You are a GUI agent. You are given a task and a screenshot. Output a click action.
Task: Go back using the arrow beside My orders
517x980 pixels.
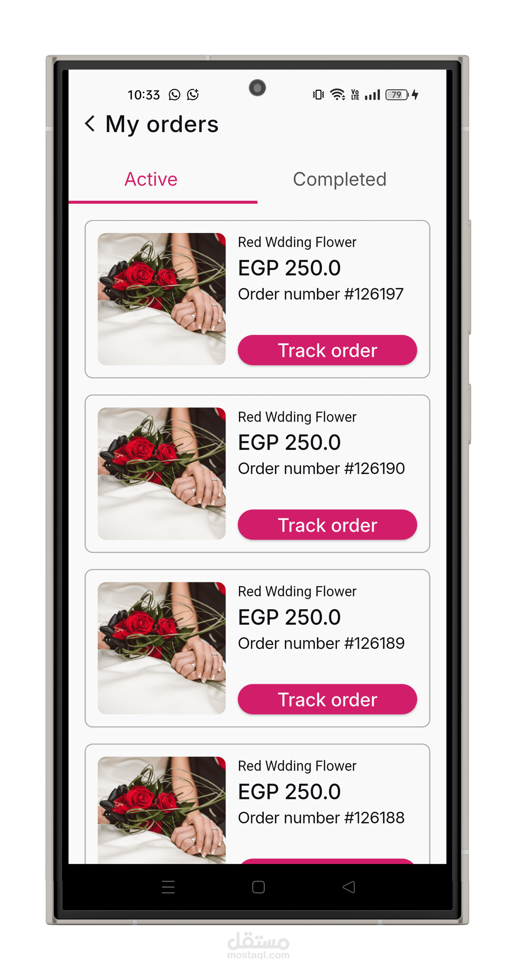click(90, 124)
